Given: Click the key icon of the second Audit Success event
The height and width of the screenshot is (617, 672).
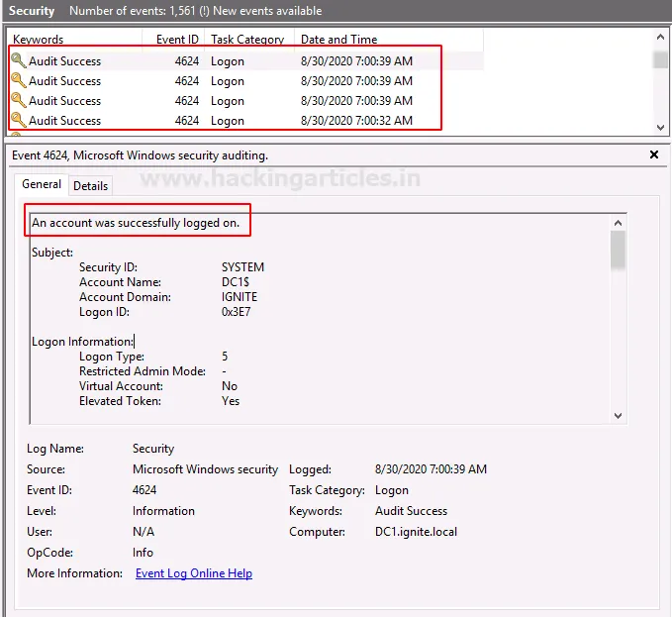Looking at the screenshot, I should [18, 80].
